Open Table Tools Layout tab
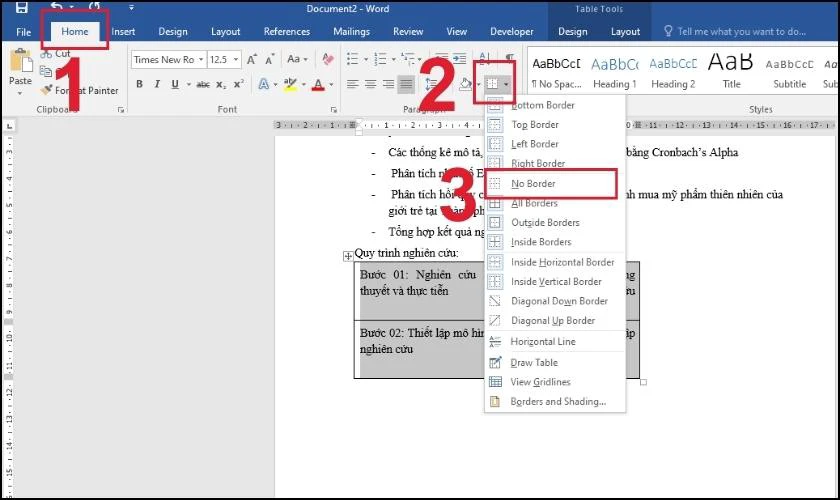Viewport: 840px width, 500px height. tap(625, 32)
